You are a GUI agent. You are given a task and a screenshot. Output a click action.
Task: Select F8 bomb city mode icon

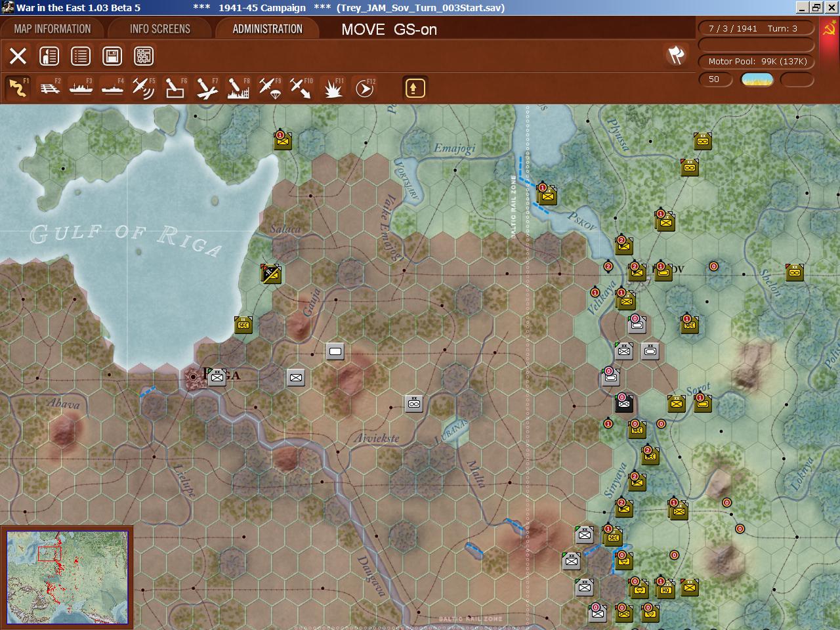coord(238,88)
